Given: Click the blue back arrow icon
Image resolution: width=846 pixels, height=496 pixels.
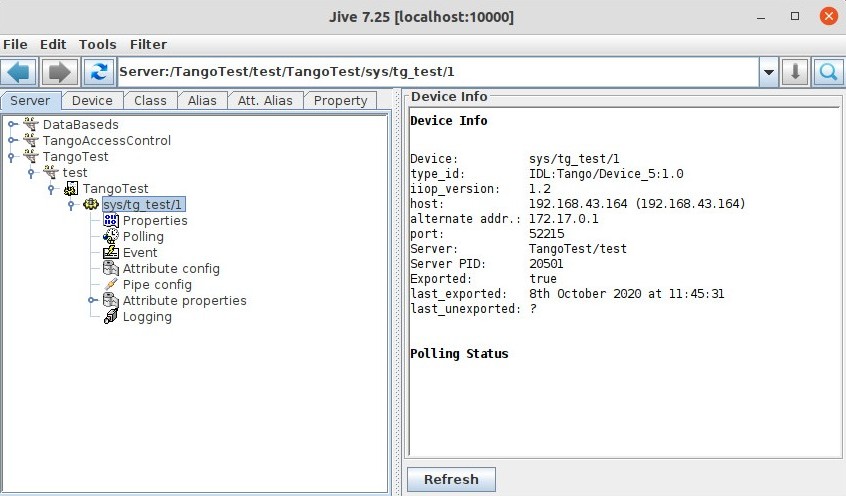Looking at the screenshot, I should click(x=19, y=72).
